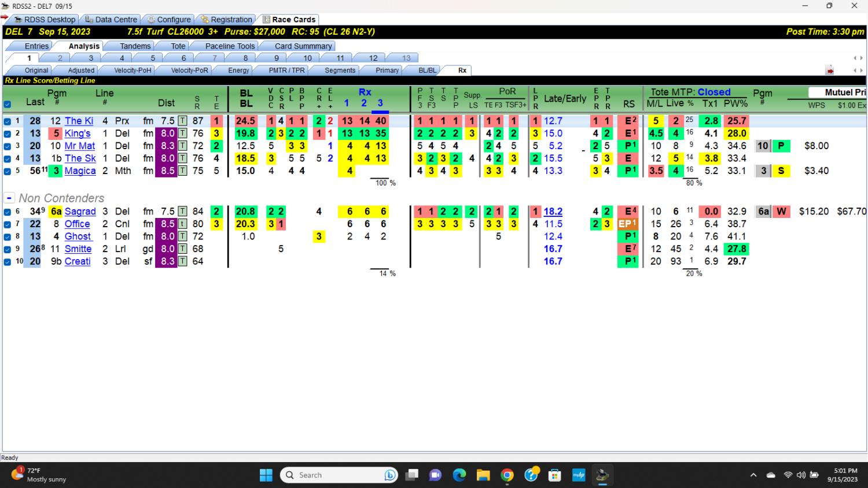Collapse the Non Contenders group
868x488 pixels.
9,198
